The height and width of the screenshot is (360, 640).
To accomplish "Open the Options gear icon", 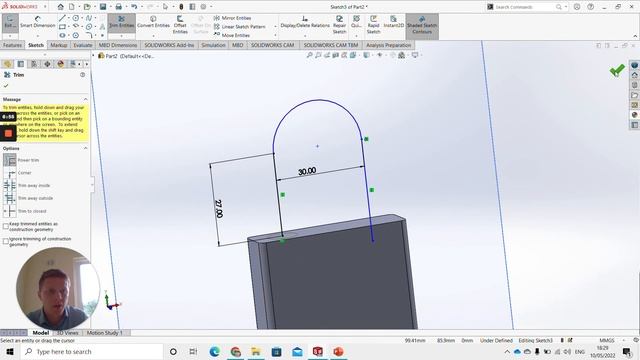I will click(x=203, y=7).
